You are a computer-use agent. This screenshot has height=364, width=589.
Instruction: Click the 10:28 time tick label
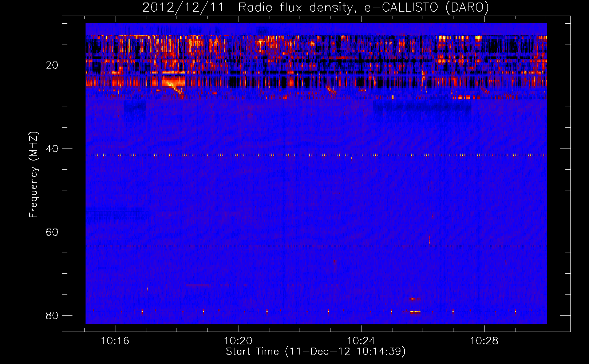pyautogui.click(x=484, y=341)
